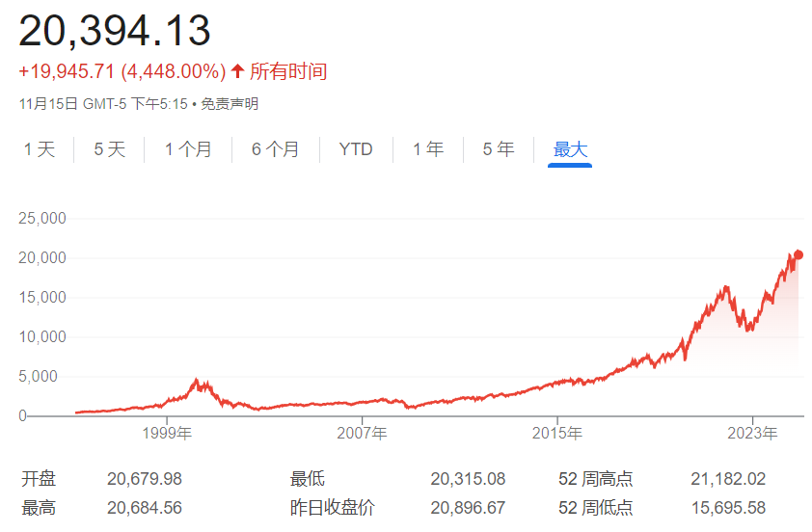
Task: Click the 2023年 axis label
Action: (752, 433)
